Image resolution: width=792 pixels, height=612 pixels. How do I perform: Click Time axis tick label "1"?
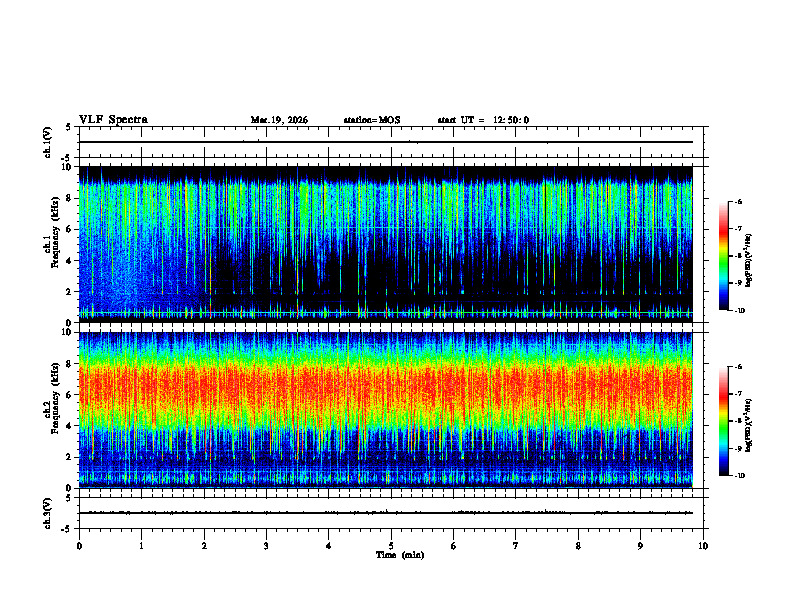(x=141, y=546)
